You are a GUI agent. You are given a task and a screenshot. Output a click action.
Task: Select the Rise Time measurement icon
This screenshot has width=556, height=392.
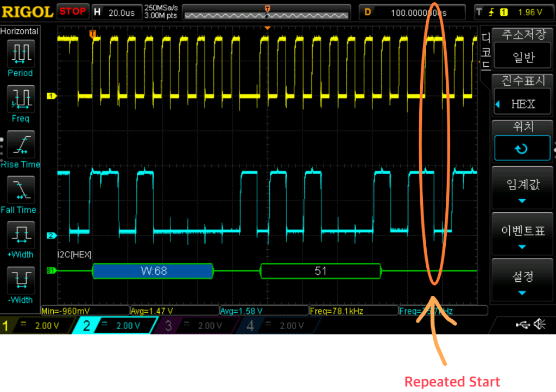coord(21,144)
